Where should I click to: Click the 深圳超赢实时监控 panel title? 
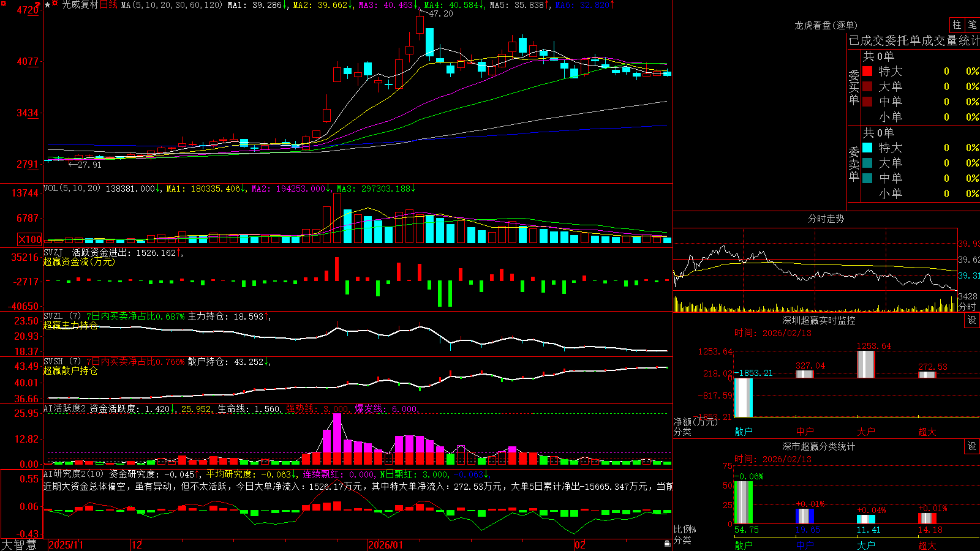[819, 320]
